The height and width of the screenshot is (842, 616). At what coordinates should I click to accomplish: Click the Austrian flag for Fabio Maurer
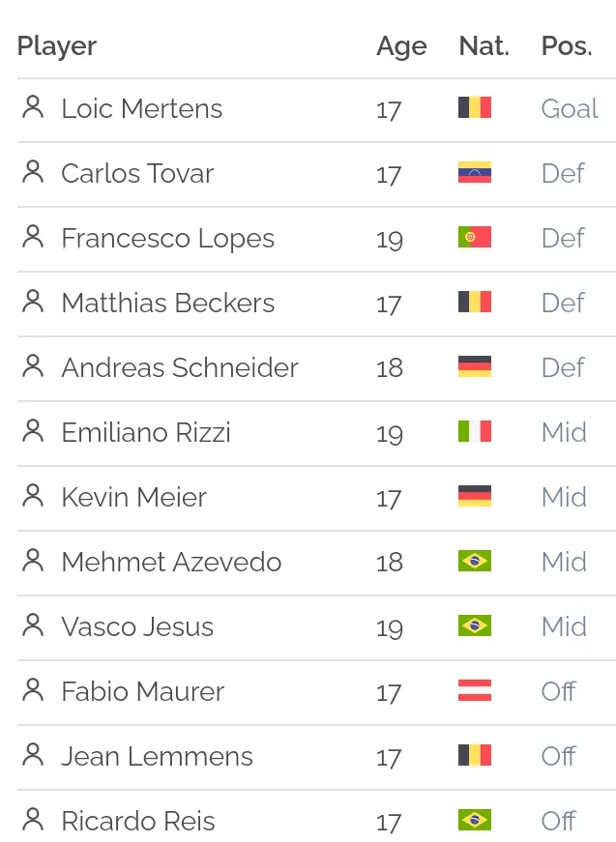tap(475, 690)
